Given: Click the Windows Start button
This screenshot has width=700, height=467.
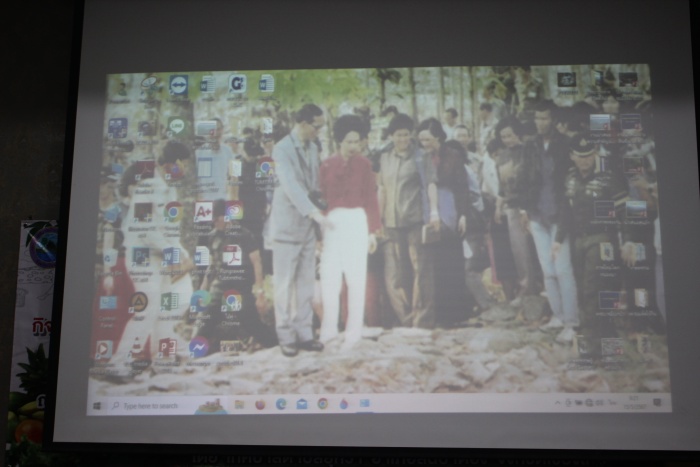Looking at the screenshot, I should pos(97,405).
